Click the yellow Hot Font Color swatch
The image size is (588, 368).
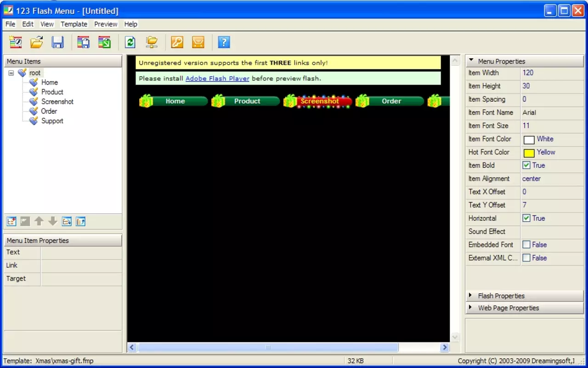(529, 153)
